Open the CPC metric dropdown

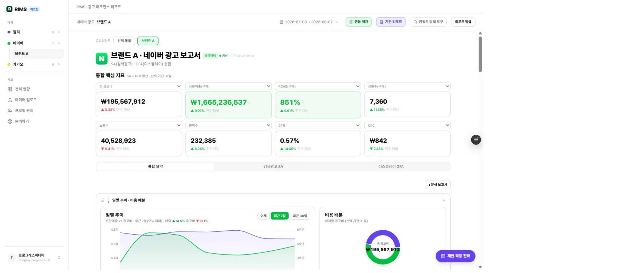coord(407,125)
